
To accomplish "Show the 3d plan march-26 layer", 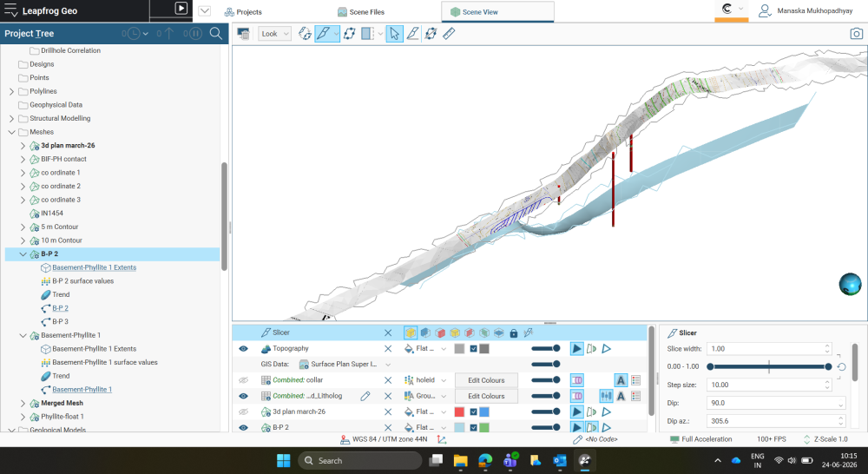I will [x=243, y=412].
